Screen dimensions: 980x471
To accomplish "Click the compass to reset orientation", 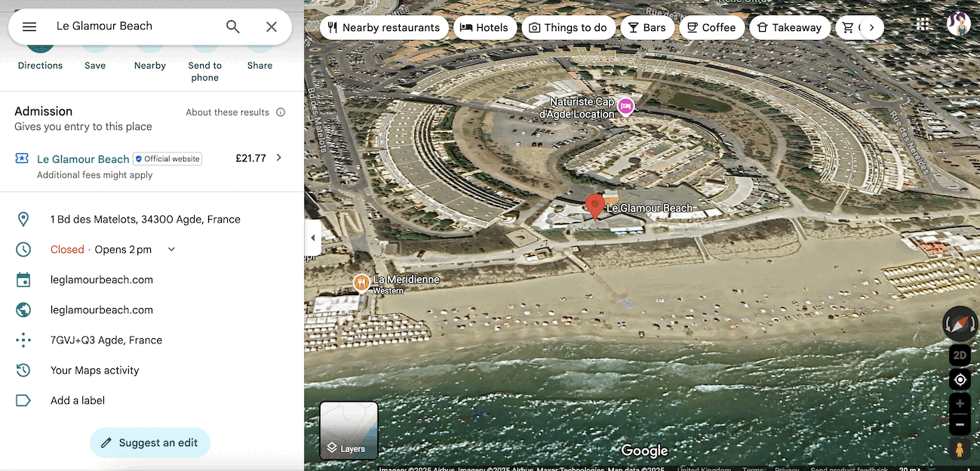I will coord(960,325).
